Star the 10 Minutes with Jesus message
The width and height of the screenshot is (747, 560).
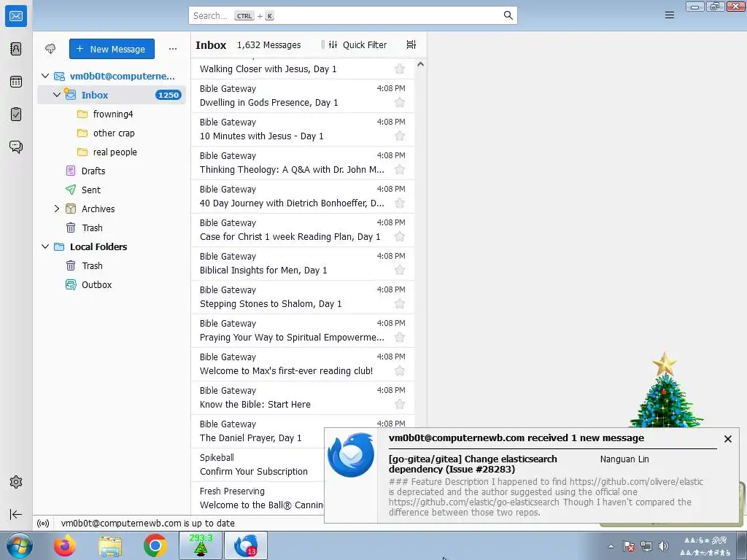tap(400, 136)
